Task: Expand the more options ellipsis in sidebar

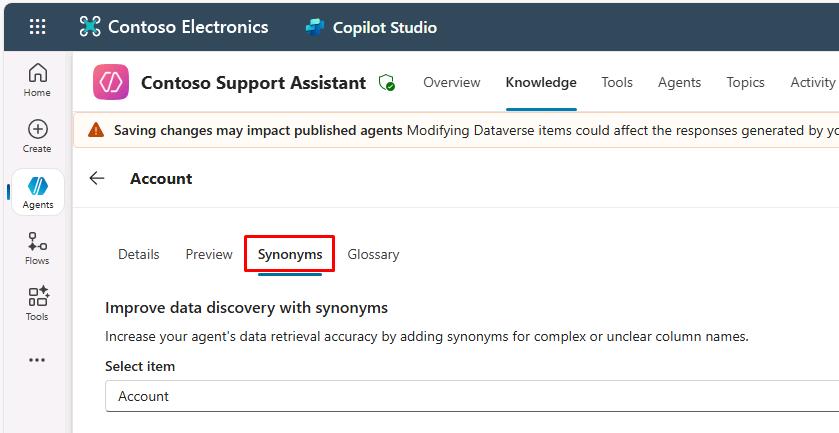Action: [37, 359]
